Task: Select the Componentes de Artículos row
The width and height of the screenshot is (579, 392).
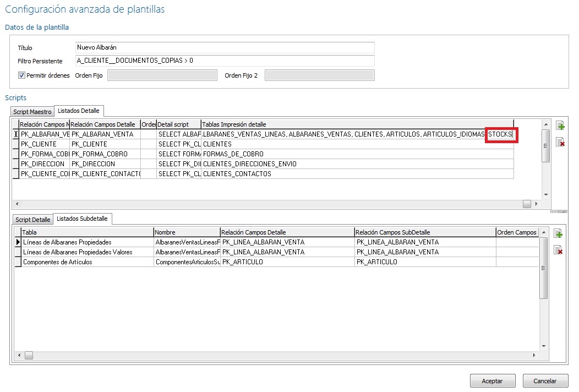Action: coord(87,262)
